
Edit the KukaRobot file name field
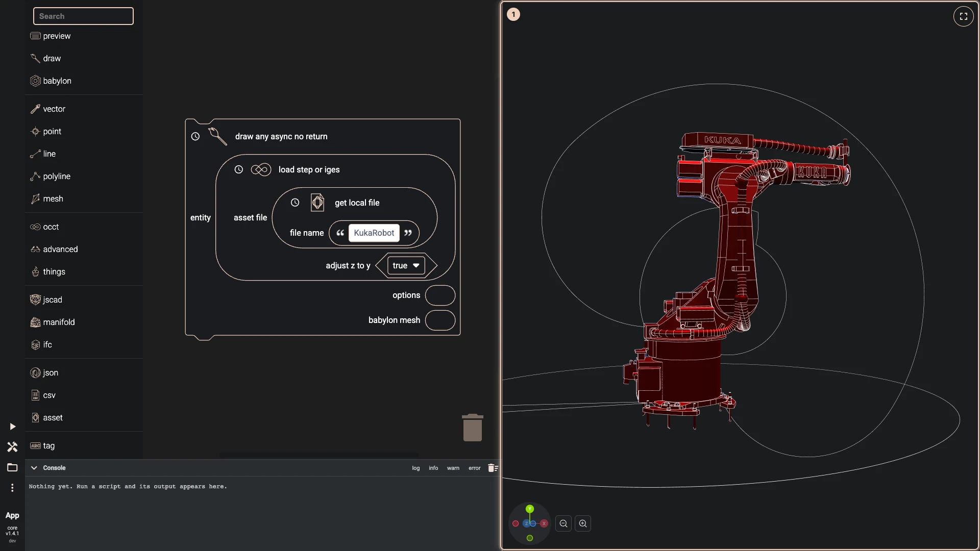pos(374,233)
